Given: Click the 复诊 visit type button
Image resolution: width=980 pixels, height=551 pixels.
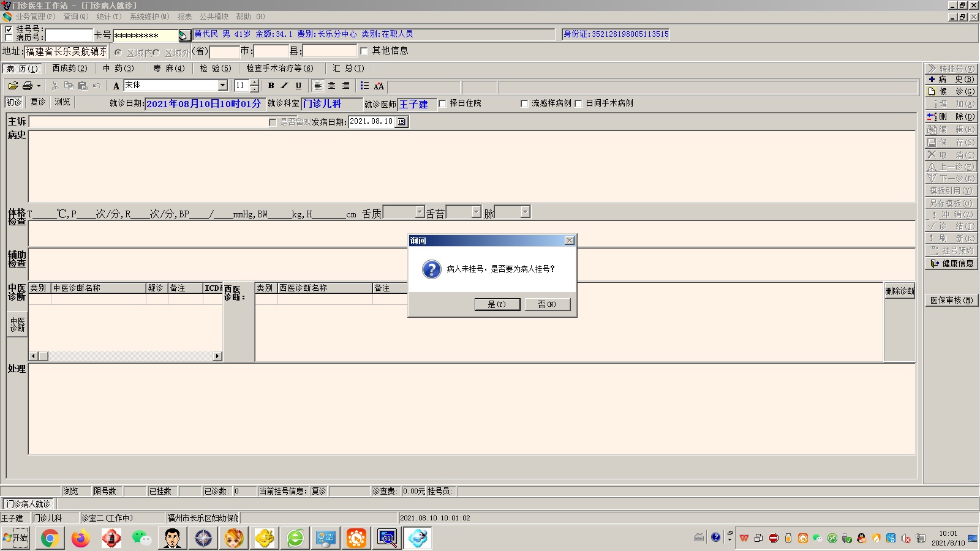Looking at the screenshot, I should [38, 102].
